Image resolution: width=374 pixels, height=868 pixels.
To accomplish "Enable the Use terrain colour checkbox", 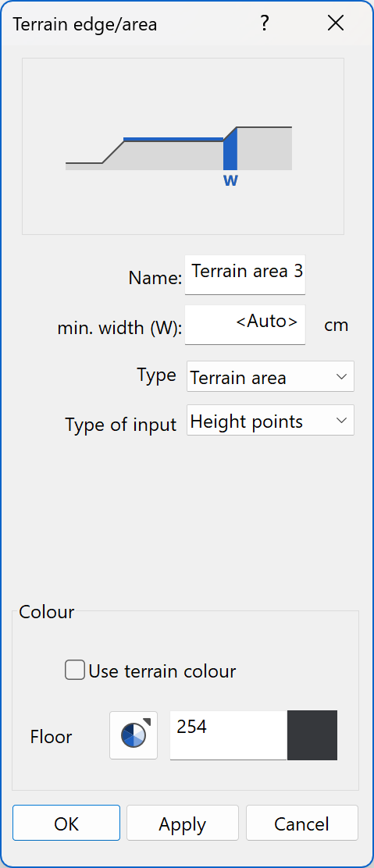I will click(x=75, y=670).
